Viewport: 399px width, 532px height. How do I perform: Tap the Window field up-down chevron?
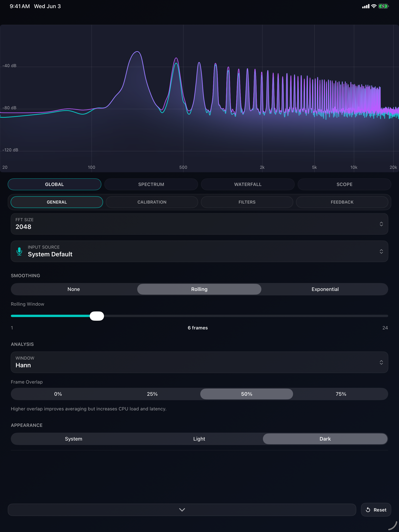pyautogui.click(x=381, y=362)
